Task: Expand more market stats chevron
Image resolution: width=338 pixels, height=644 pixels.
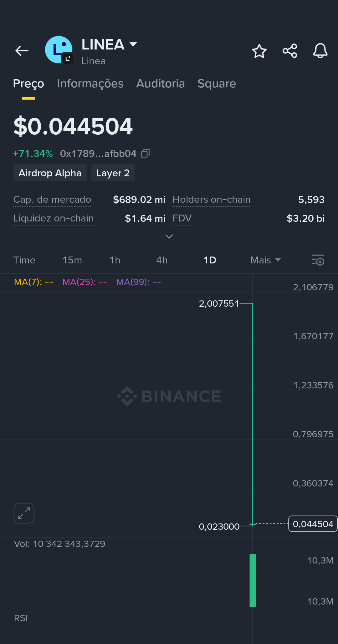Action: pyautogui.click(x=169, y=236)
